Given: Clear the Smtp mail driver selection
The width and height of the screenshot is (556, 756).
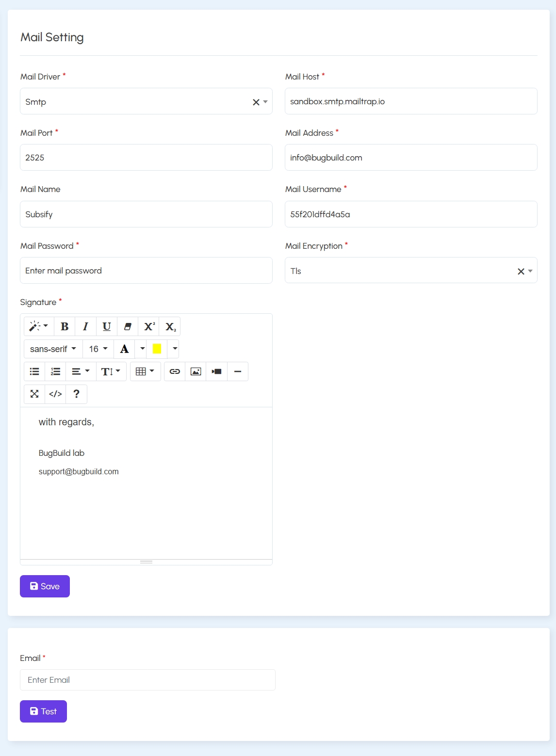Looking at the screenshot, I should (x=256, y=102).
